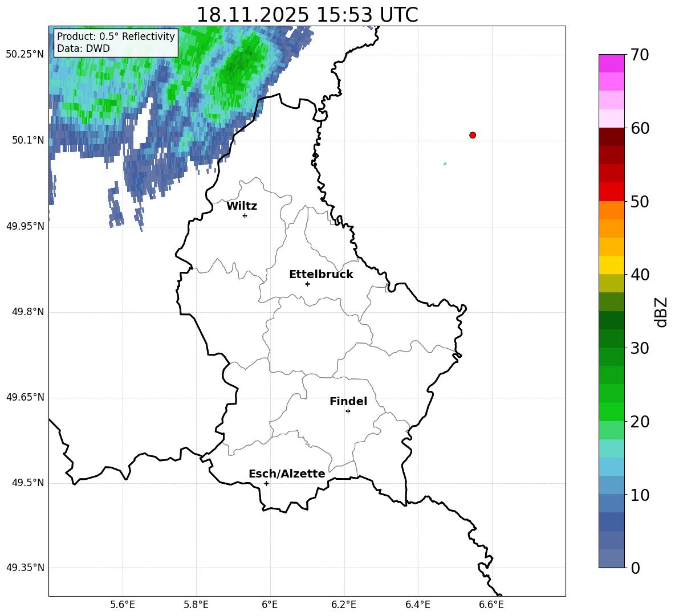This screenshot has width=675, height=616.
Task: Click the 5.6°E longitude label
Action: click(123, 605)
